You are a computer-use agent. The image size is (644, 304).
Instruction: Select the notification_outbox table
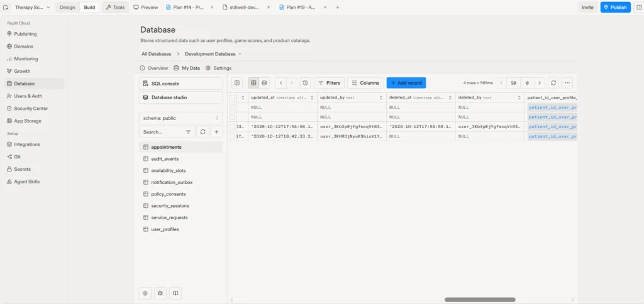tap(180, 182)
